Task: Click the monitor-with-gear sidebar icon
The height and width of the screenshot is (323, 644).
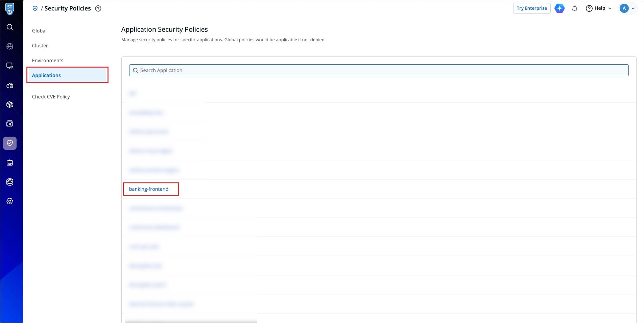Action: point(10,66)
